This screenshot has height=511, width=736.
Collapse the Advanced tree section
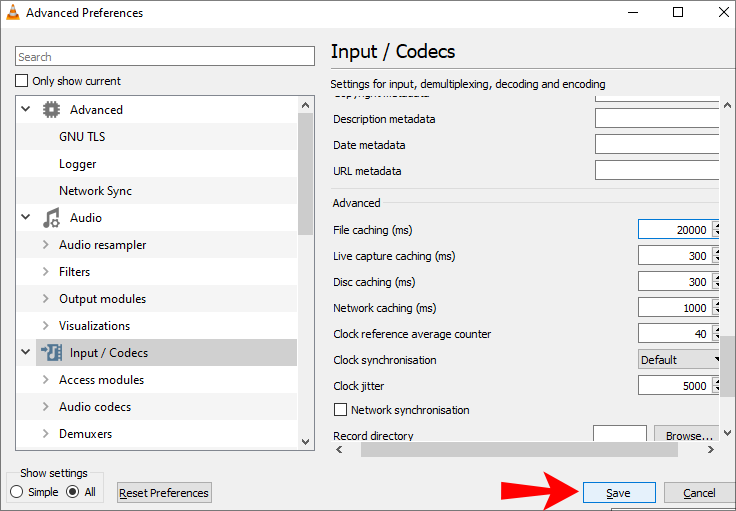click(x=26, y=110)
